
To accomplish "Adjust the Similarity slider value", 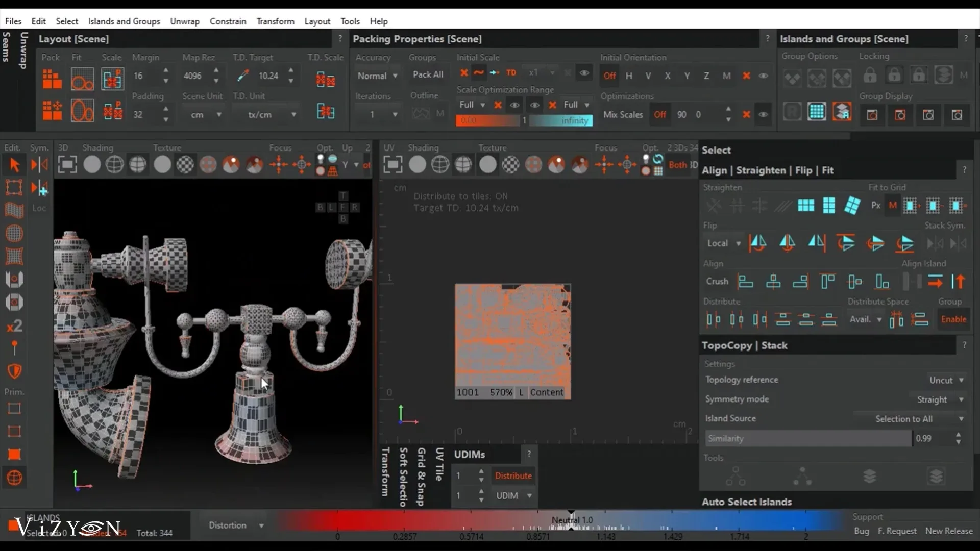I will (806, 438).
